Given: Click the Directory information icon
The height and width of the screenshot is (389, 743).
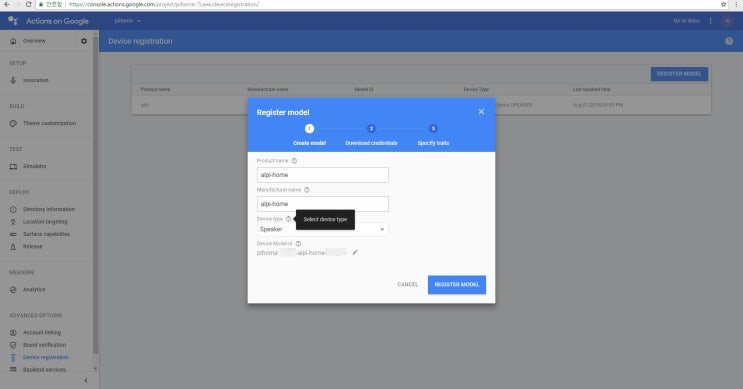Looking at the screenshot, I should click(x=13, y=209).
